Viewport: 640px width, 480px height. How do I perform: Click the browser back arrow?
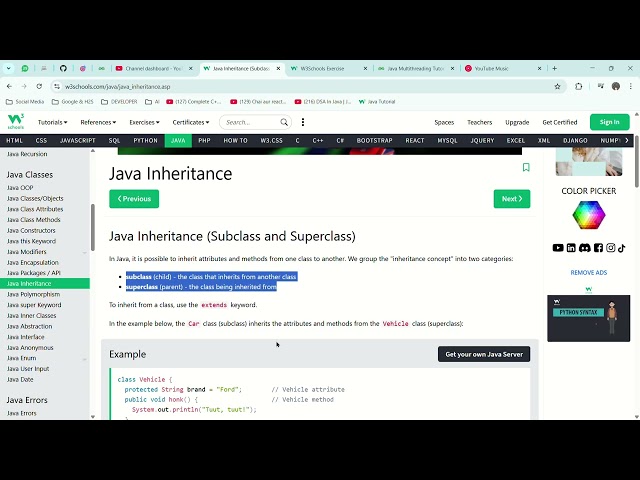pos(9,86)
